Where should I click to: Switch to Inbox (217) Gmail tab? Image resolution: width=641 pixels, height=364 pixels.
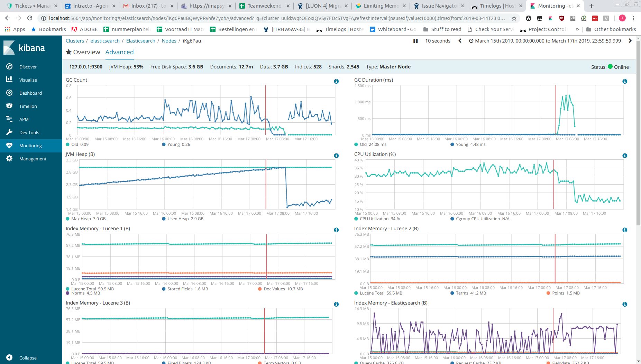click(149, 6)
